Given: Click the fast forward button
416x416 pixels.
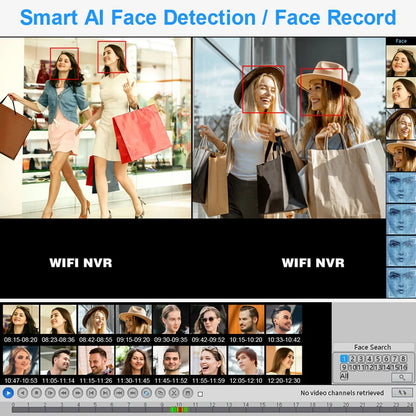Looking at the screenshot, I should pos(78,393).
